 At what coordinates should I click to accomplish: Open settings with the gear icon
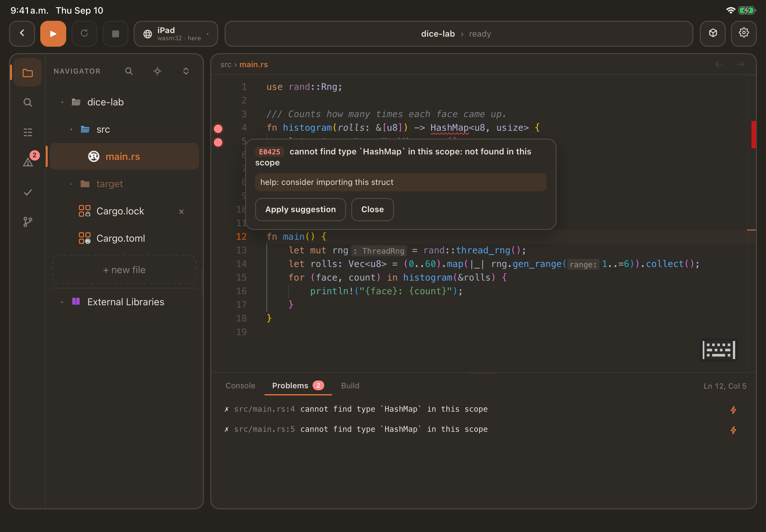(744, 34)
